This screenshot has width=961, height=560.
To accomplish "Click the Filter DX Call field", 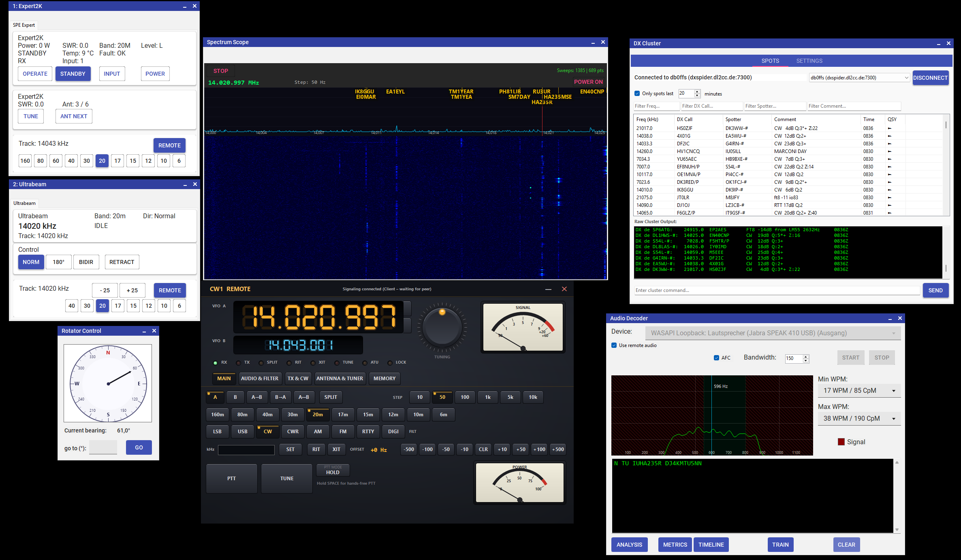I will click(x=712, y=106).
